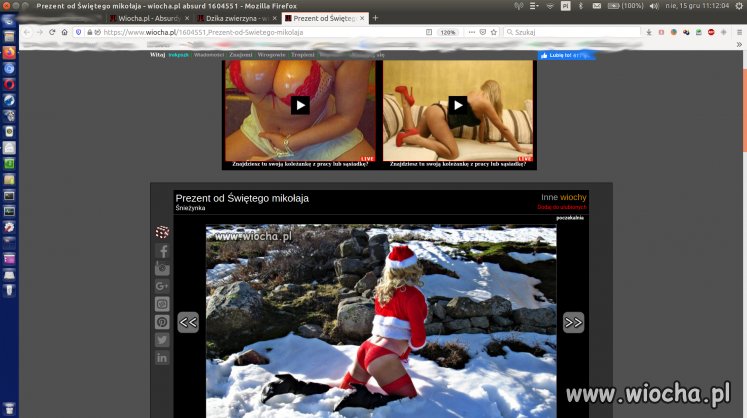Show more bookmarks with the overflow chevron
The width and height of the screenshot is (747, 418).
pos(739,44)
